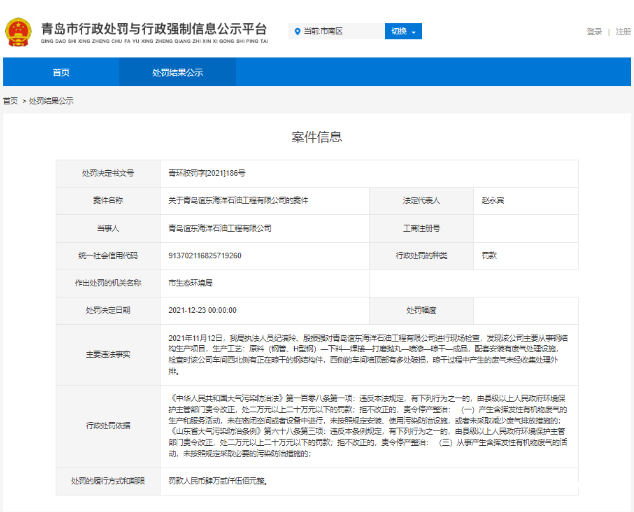Click the 当前:市南区 location field
This screenshot has width=634, height=512.
(336, 31)
